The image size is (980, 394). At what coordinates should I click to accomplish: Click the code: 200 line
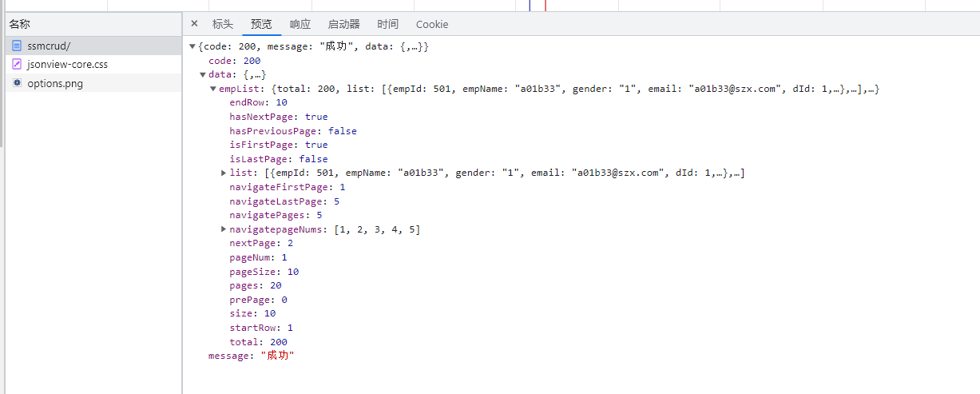click(234, 61)
